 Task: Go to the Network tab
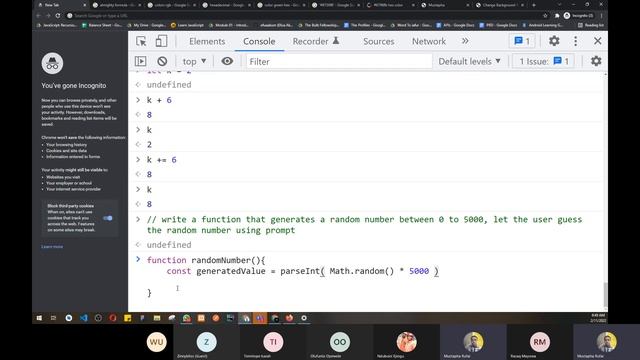pyautogui.click(x=429, y=41)
